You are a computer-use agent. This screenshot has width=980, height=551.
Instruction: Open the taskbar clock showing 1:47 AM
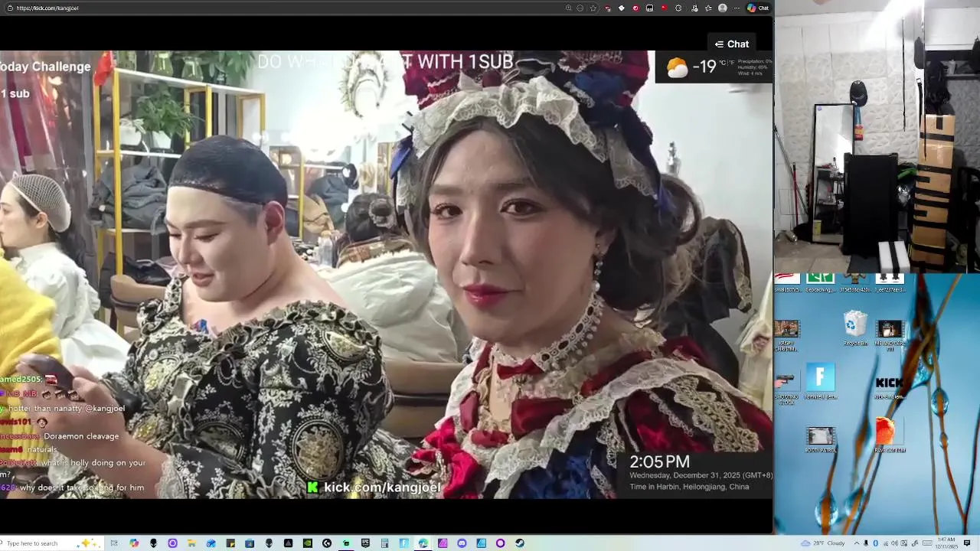(946, 543)
